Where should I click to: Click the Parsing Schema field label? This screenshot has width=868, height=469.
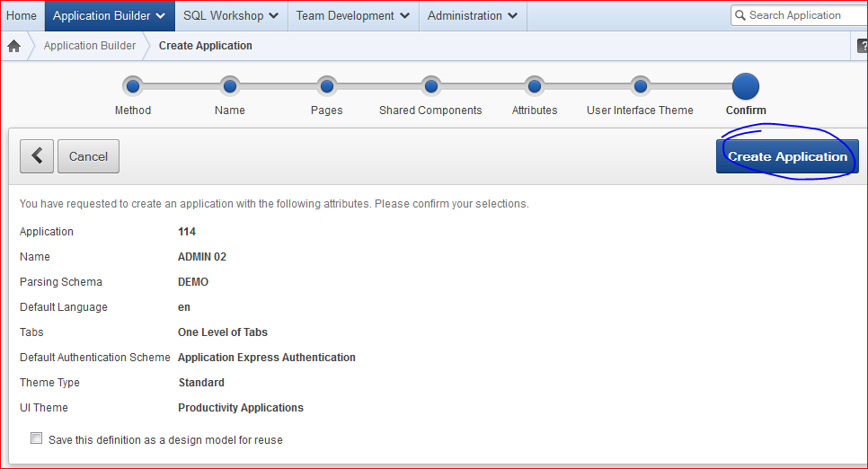click(x=61, y=282)
